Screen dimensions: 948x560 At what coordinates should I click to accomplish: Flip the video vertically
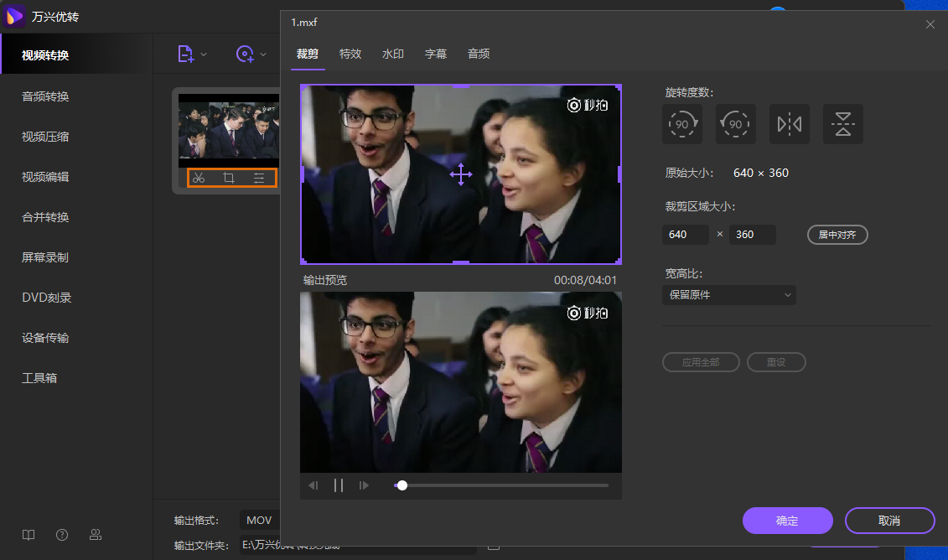coord(842,124)
